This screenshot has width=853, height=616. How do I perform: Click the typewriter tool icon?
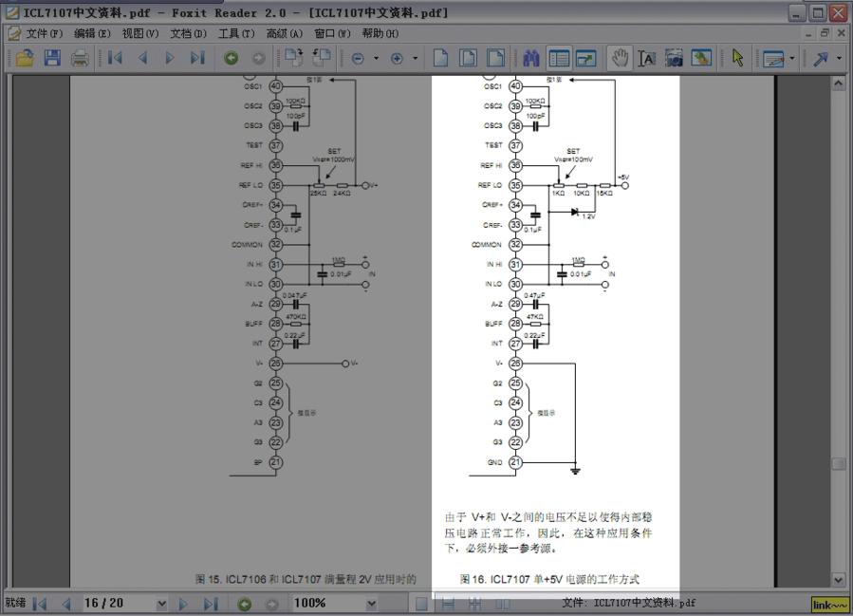click(x=773, y=58)
